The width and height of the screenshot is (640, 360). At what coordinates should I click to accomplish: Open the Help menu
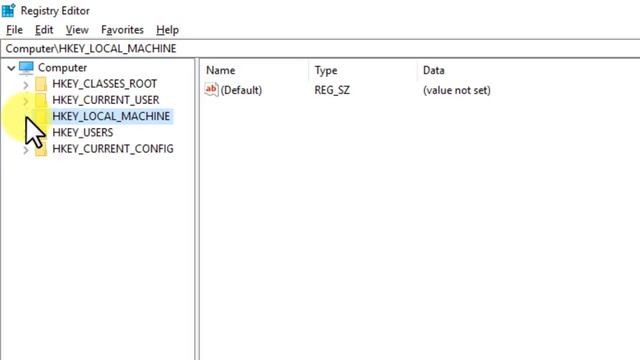[167, 30]
